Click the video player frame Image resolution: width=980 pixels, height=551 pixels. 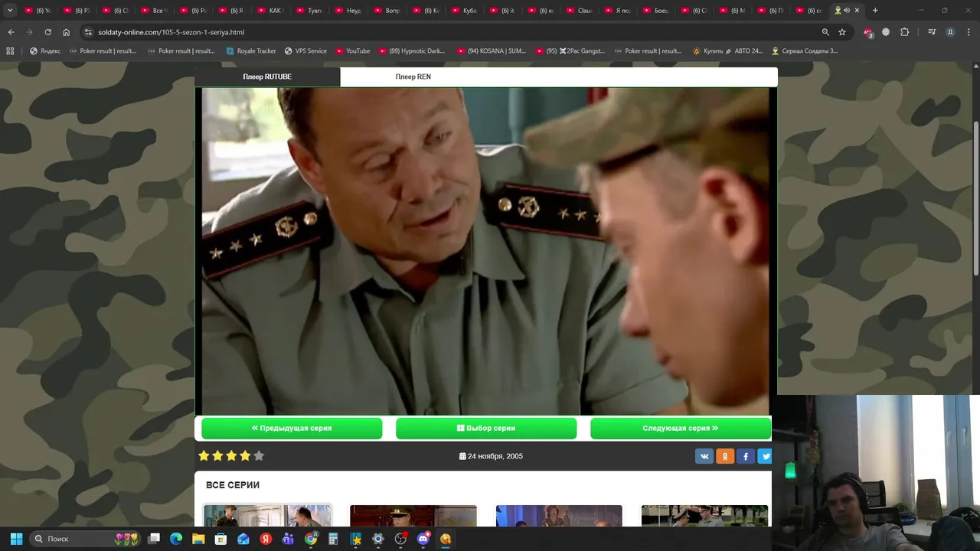pos(486,251)
